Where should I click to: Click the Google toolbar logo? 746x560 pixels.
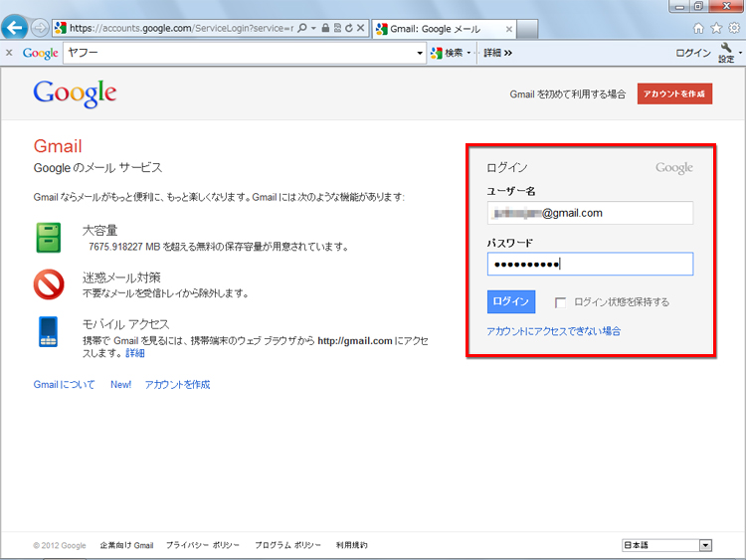pyautogui.click(x=41, y=53)
